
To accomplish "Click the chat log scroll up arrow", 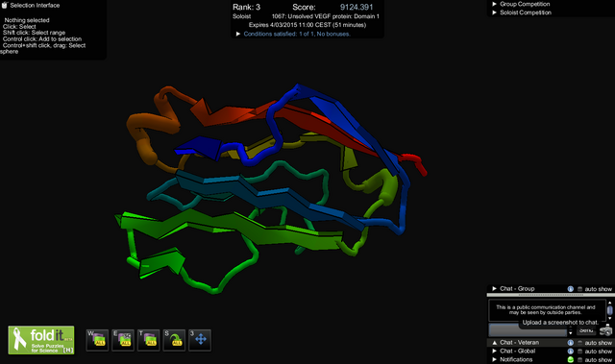I will click(x=609, y=303).
